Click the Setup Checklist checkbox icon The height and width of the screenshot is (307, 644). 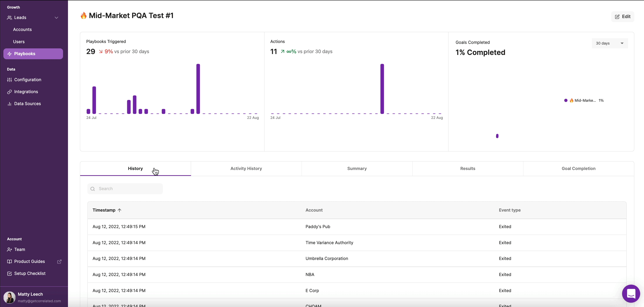point(9,274)
